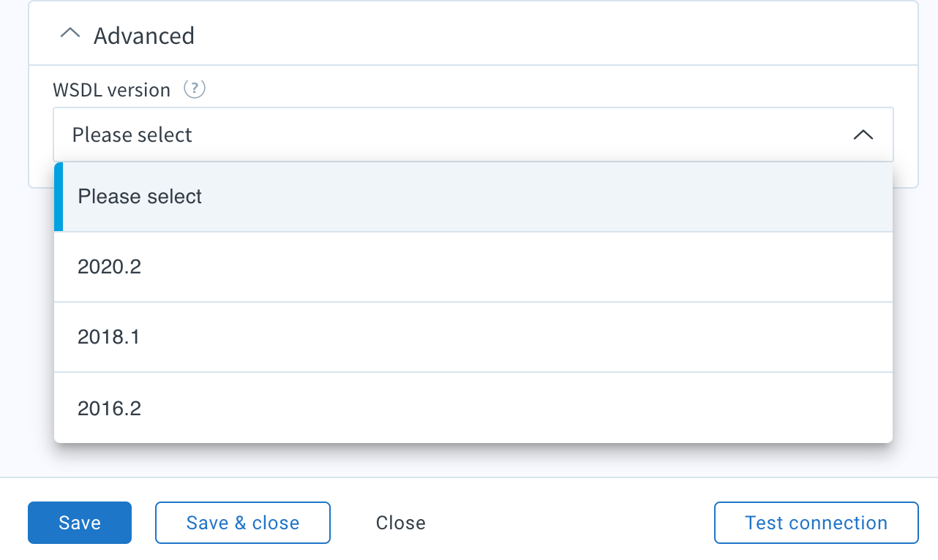
Task: Collapse the Advanced section via chevron icon
Action: pos(70,34)
